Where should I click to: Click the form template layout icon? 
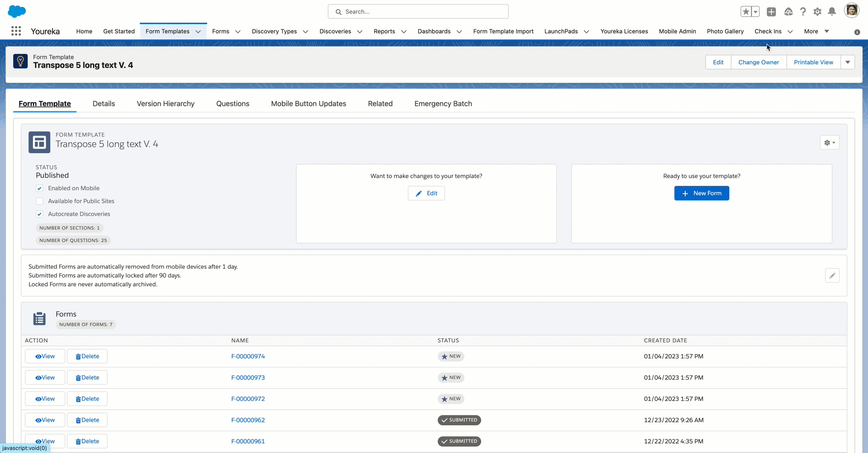tap(39, 143)
